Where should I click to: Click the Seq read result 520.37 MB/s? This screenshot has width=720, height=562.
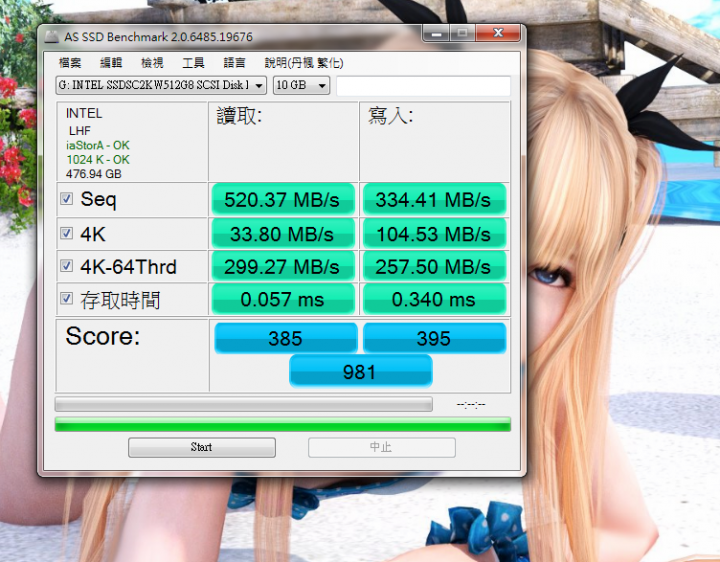[283, 200]
